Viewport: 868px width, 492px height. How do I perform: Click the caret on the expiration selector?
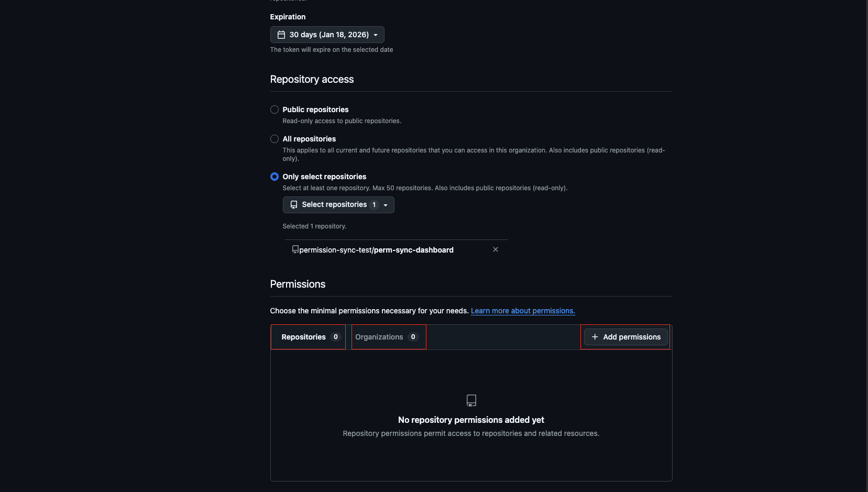tap(376, 35)
